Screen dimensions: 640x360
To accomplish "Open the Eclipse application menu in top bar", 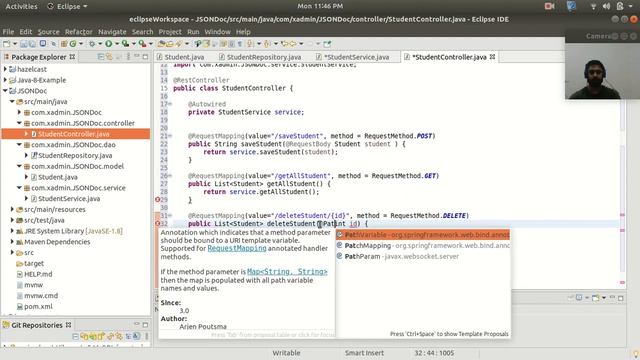I will (67, 6).
